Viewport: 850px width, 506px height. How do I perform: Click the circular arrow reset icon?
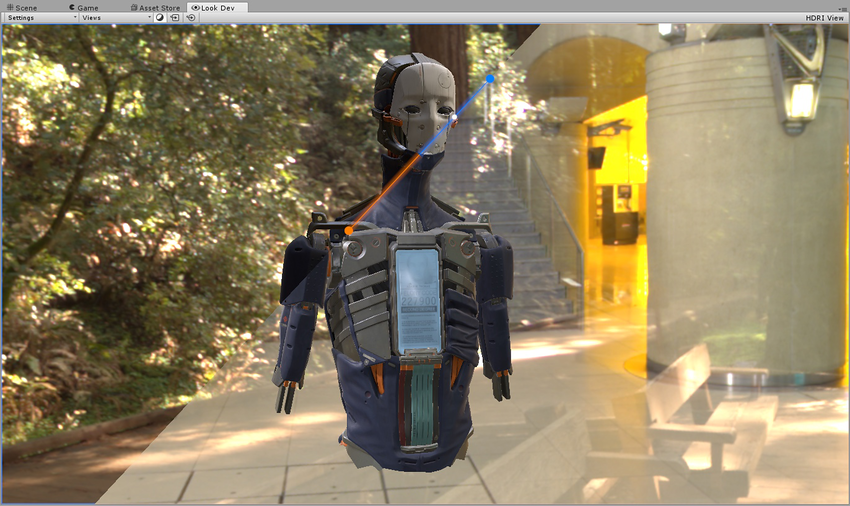[x=191, y=17]
